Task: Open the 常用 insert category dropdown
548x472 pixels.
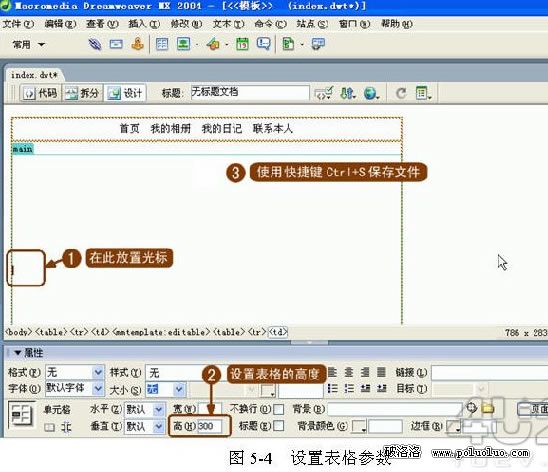Action: [29, 44]
